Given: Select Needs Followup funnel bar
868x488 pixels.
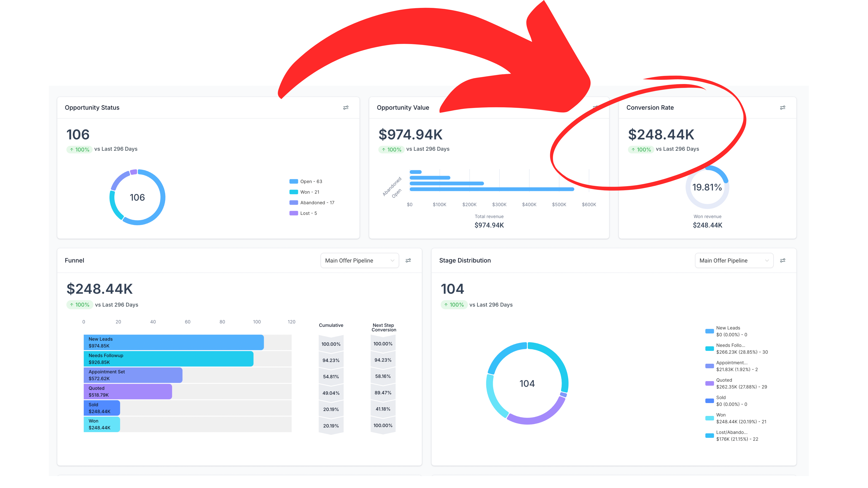Looking at the screenshot, I should click(x=168, y=359).
